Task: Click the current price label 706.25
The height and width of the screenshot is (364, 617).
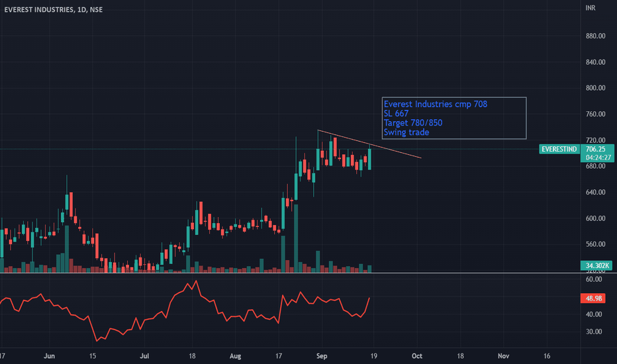Action: click(595, 149)
